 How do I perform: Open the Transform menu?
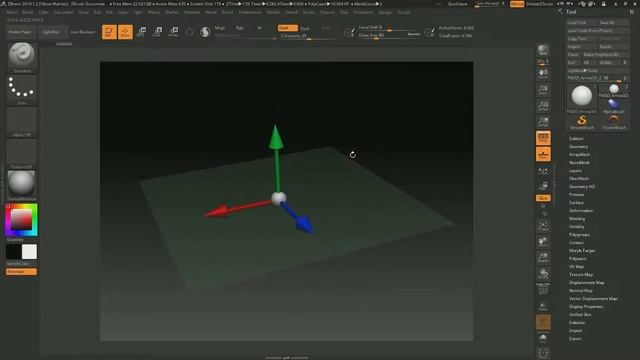pos(363,12)
